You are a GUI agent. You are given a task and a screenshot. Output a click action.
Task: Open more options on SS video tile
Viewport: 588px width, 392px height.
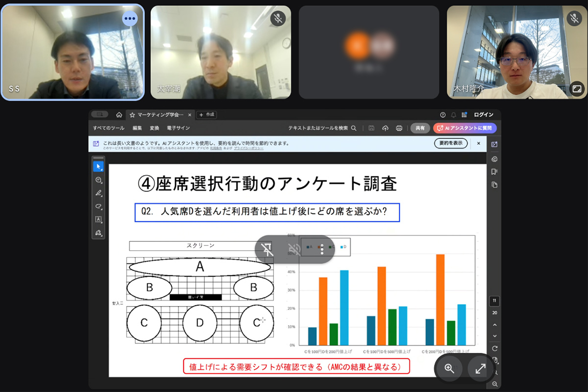coord(129,18)
